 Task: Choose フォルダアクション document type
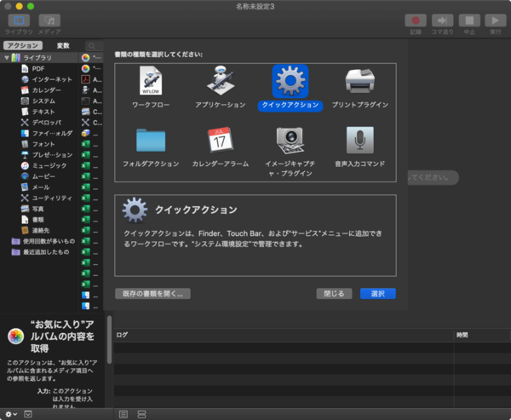[151, 147]
